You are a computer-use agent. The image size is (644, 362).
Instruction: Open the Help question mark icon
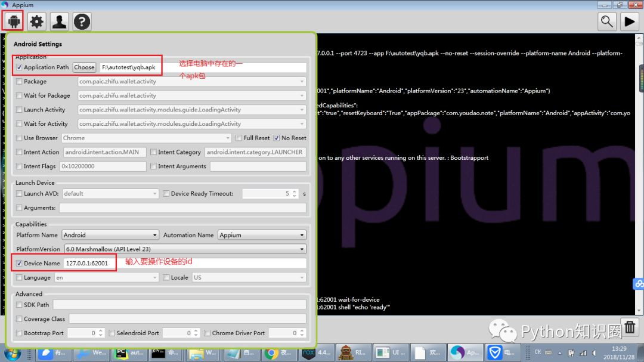82,21
